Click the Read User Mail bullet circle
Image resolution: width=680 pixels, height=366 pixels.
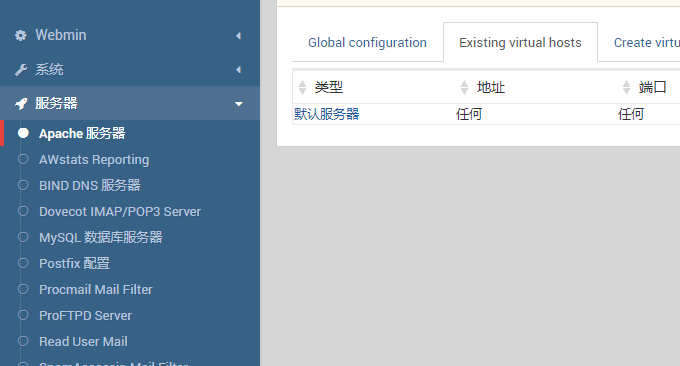[x=23, y=341]
